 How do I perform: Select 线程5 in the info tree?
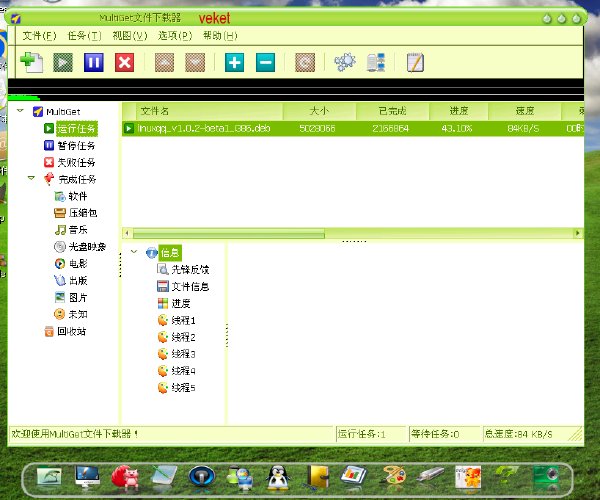[183, 388]
